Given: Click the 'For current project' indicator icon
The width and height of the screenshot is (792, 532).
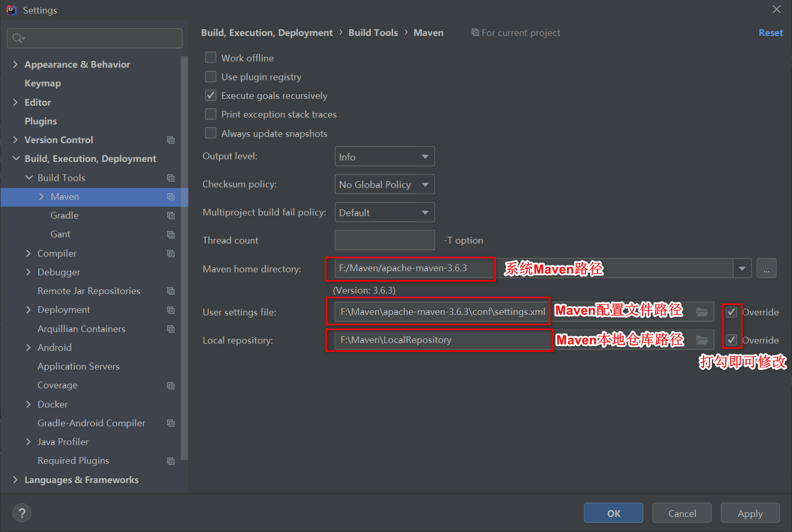Looking at the screenshot, I should [x=474, y=32].
